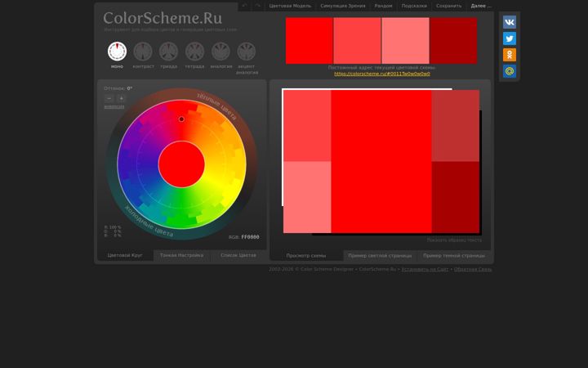Click the ColorScheme.Ru logo title
Viewport: 588px width, 368px height.
(163, 18)
